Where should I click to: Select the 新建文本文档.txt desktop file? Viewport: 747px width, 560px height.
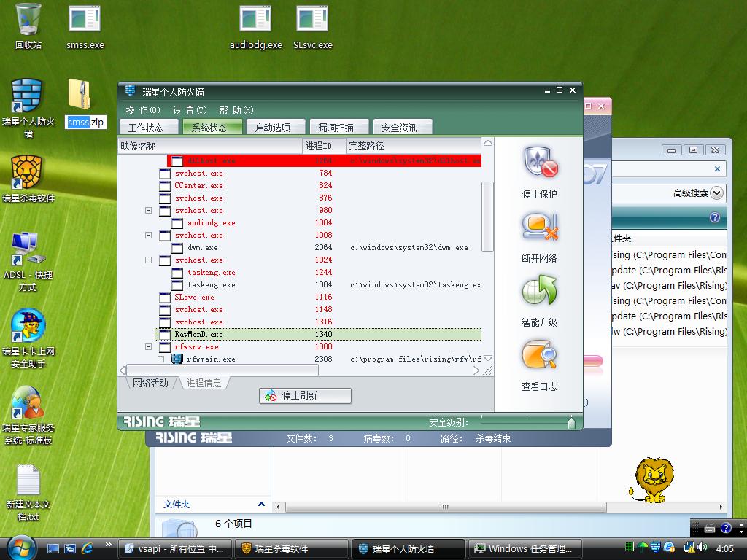28,492
